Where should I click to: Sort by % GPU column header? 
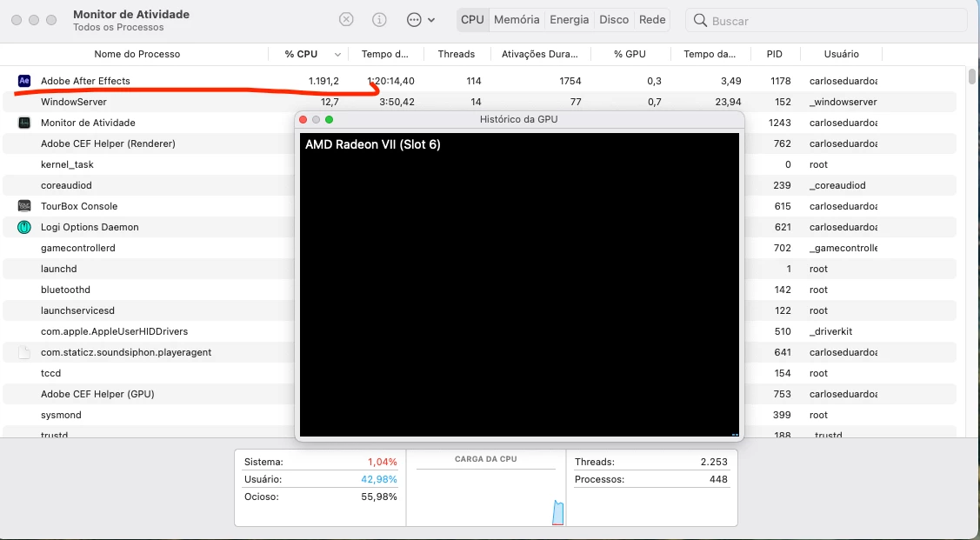pyautogui.click(x=630, y=55)
